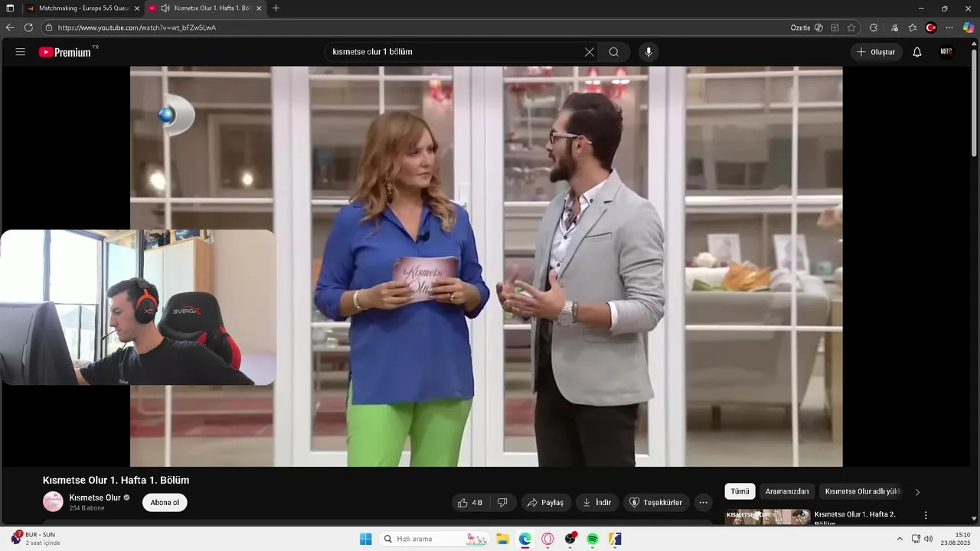Open Microsoft Edge from the taskbar
The height and width of the screenshot is (551, 980).
pos(525,539)
